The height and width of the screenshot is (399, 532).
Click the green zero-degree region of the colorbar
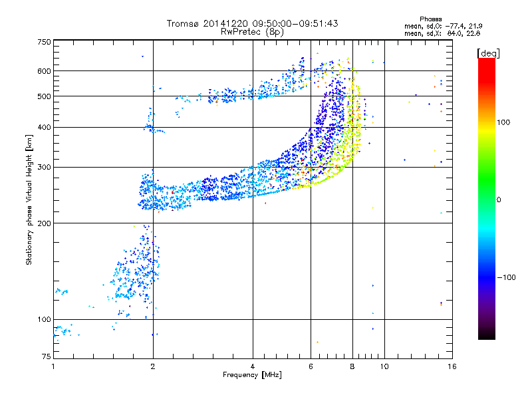coord(487,199)
